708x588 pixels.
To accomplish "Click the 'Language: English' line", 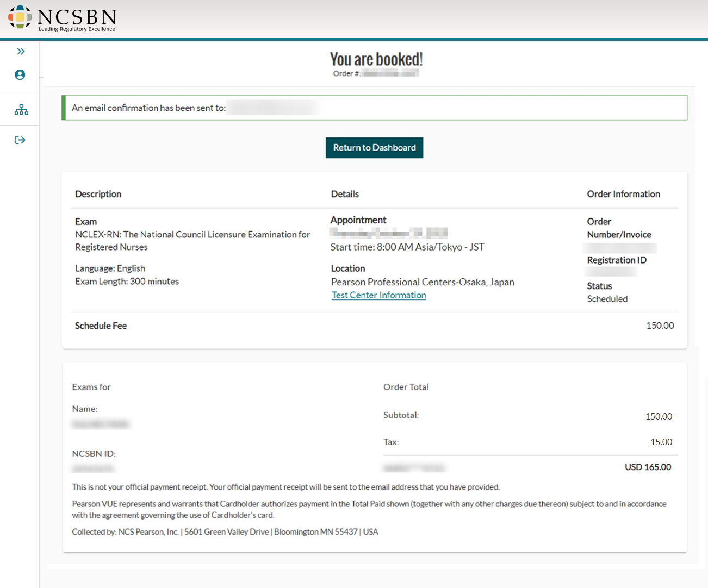I will 110,268.
